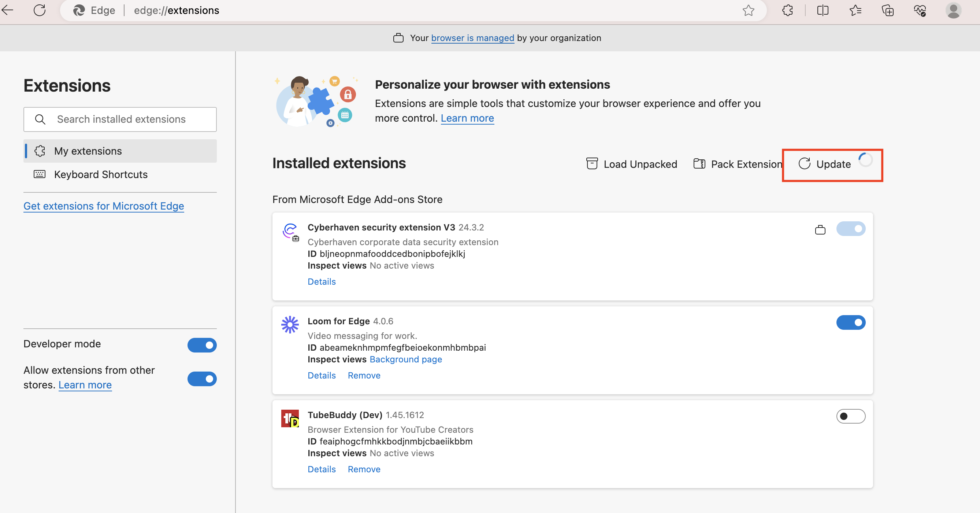
Task: Open split screen view icon
Action: pyautogui.click(x=823, y=10)
